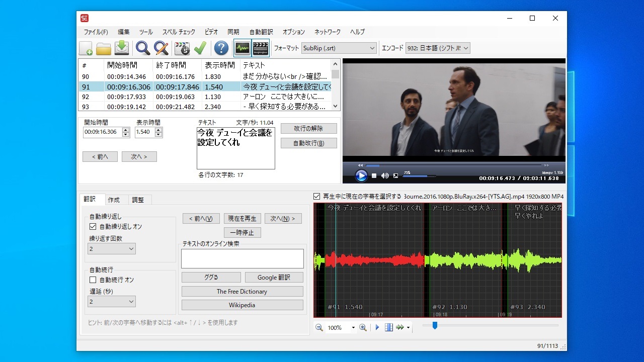This screenshot has height=362, width=644.
Task: Zoom in the waveform
Action: (x=363, y=327)
